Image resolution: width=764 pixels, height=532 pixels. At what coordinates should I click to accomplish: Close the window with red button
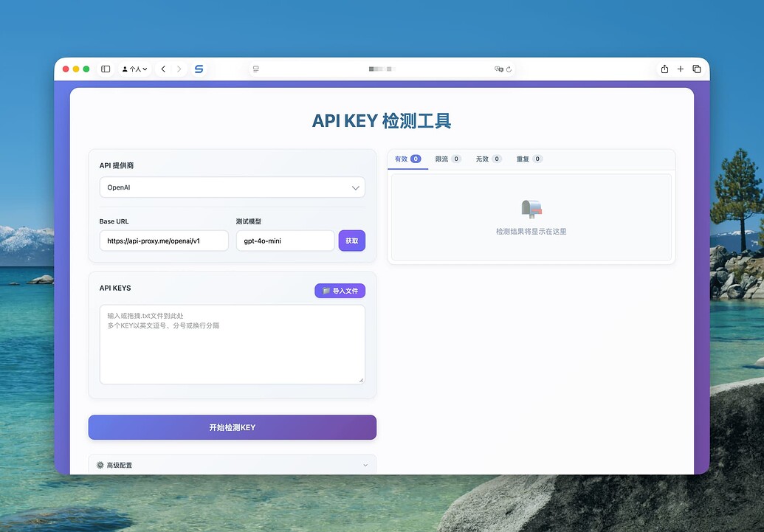coord(66,69)
